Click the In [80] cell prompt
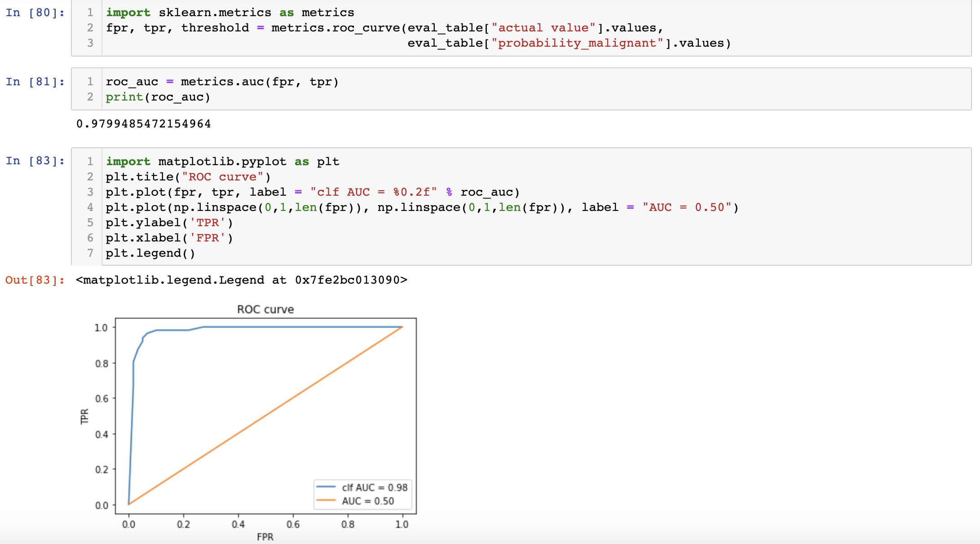 click(34, 13)
